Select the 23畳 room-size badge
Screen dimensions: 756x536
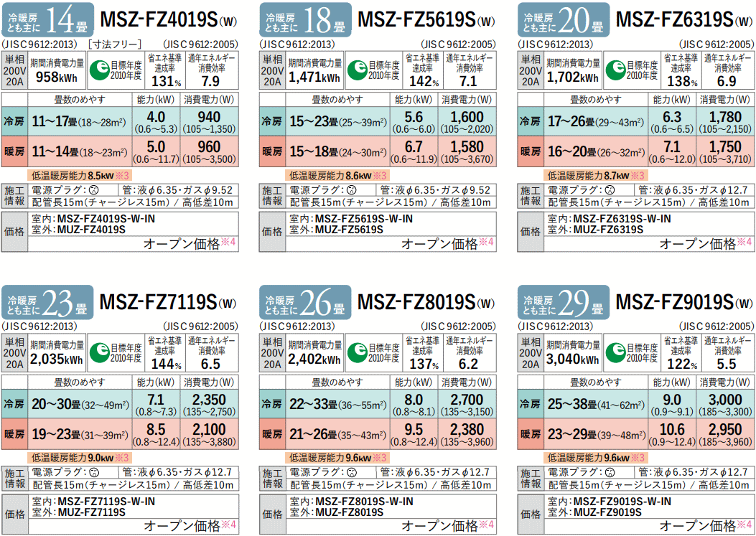[47, 302]
